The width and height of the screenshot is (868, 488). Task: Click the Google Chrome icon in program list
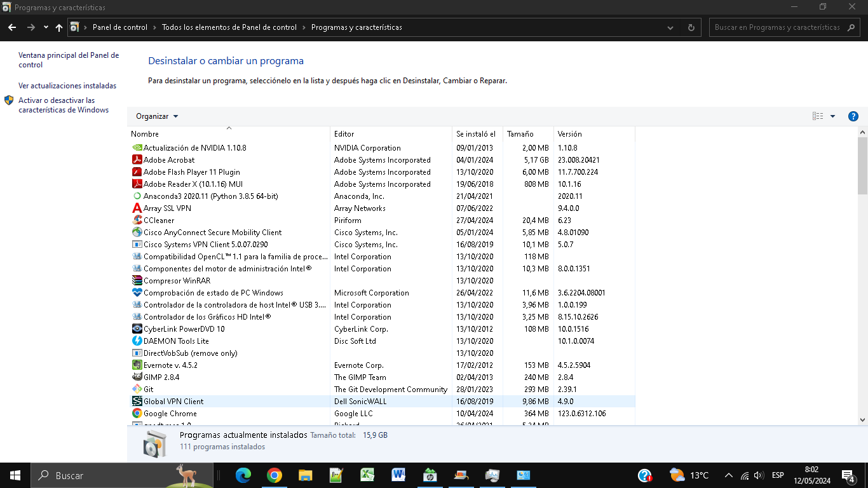coord(137,413)
